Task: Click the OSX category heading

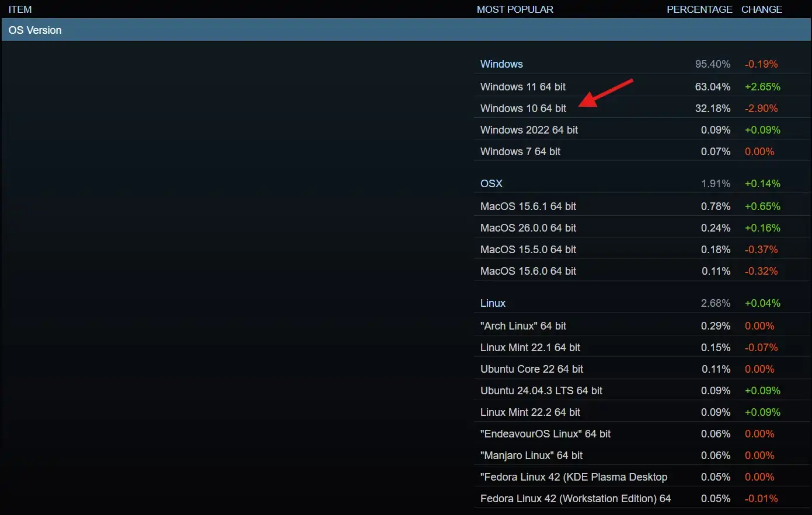Action: 491,184
